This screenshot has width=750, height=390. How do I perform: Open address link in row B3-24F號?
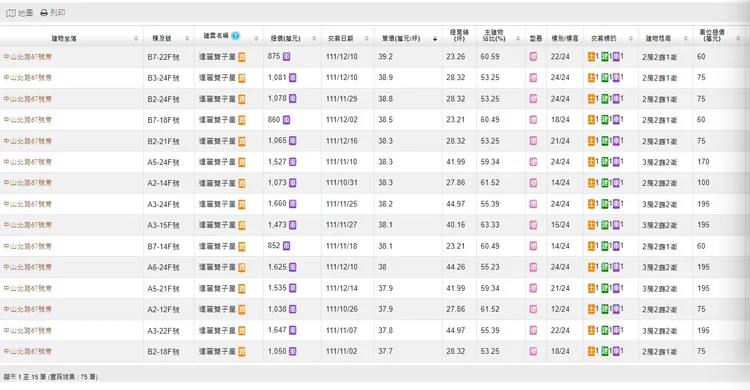(x=27, y=78)
